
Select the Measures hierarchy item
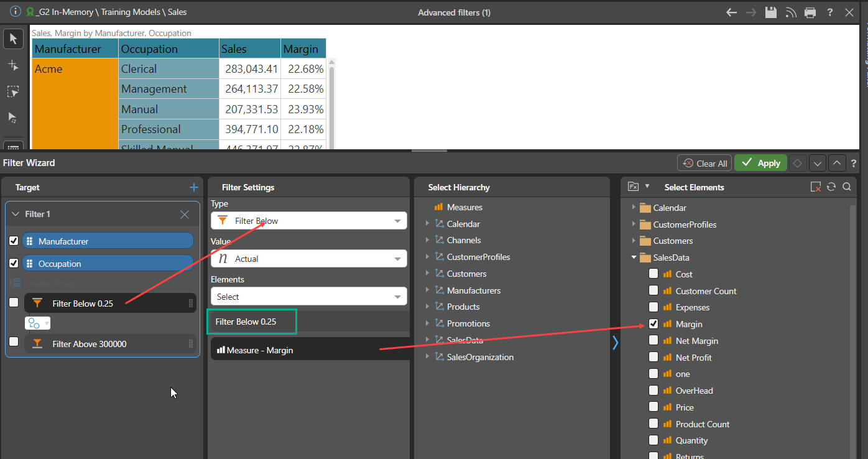(x=464, y=207)
